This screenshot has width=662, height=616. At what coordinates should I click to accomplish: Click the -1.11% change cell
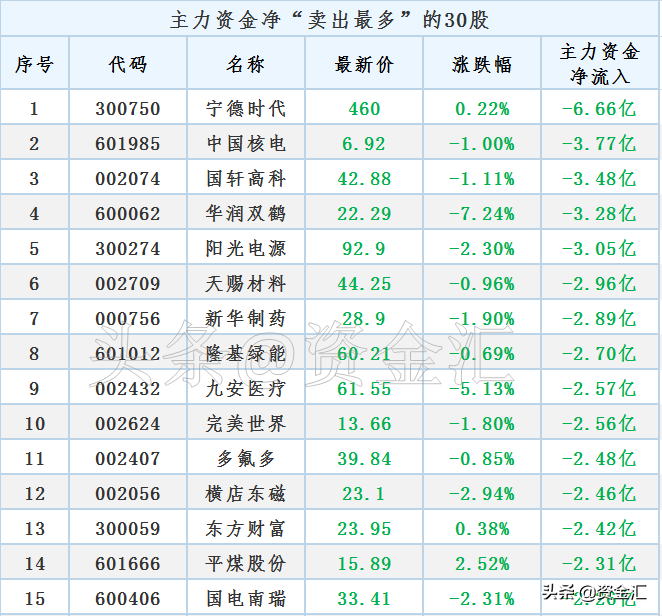coord(482,179)
